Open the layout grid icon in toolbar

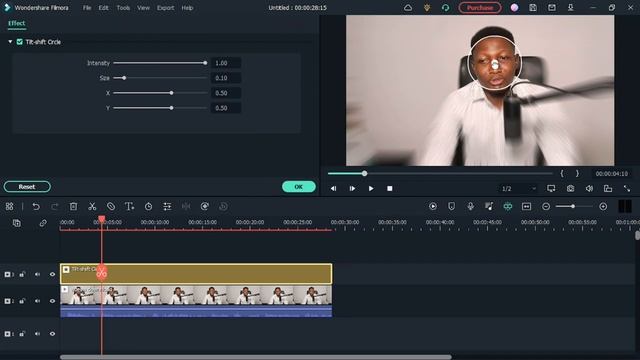9,207
